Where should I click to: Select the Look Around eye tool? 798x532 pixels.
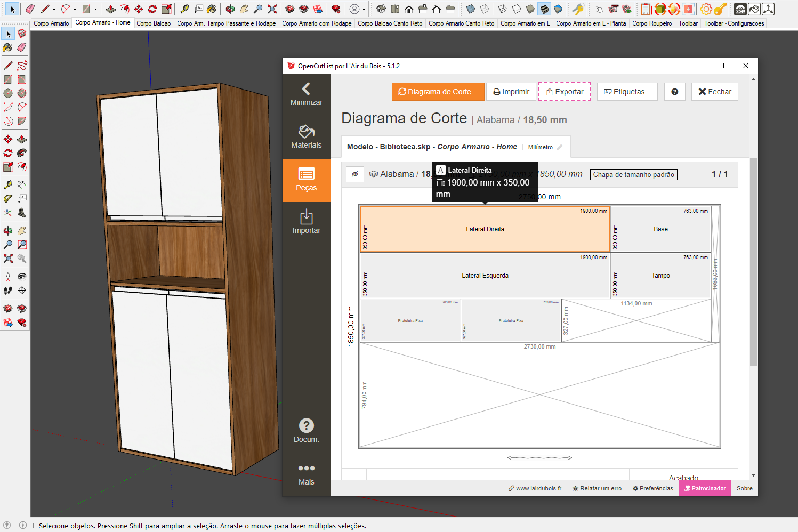coord(22,276)
